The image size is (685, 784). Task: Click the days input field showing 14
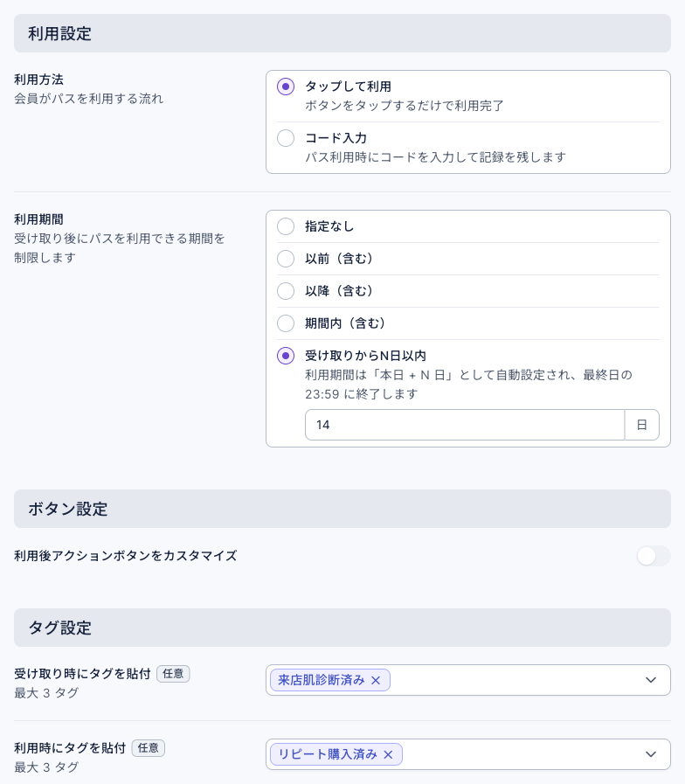pyautogui.click(x=465, y=425)
